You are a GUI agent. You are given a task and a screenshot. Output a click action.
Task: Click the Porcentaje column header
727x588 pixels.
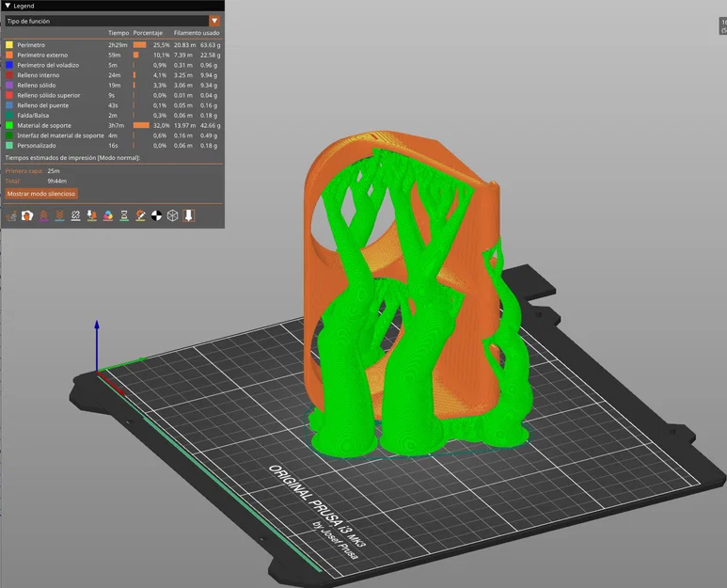148,33
